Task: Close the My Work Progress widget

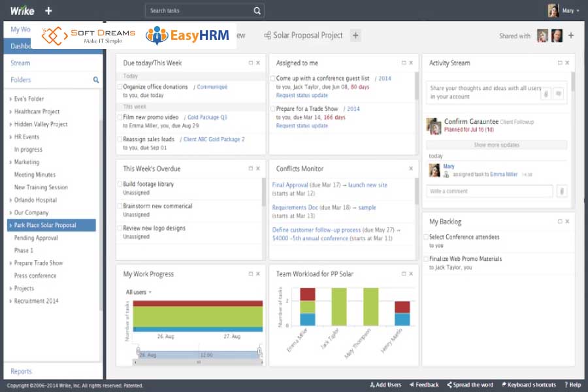Action: pyautogui.click(x=258, y=274)
